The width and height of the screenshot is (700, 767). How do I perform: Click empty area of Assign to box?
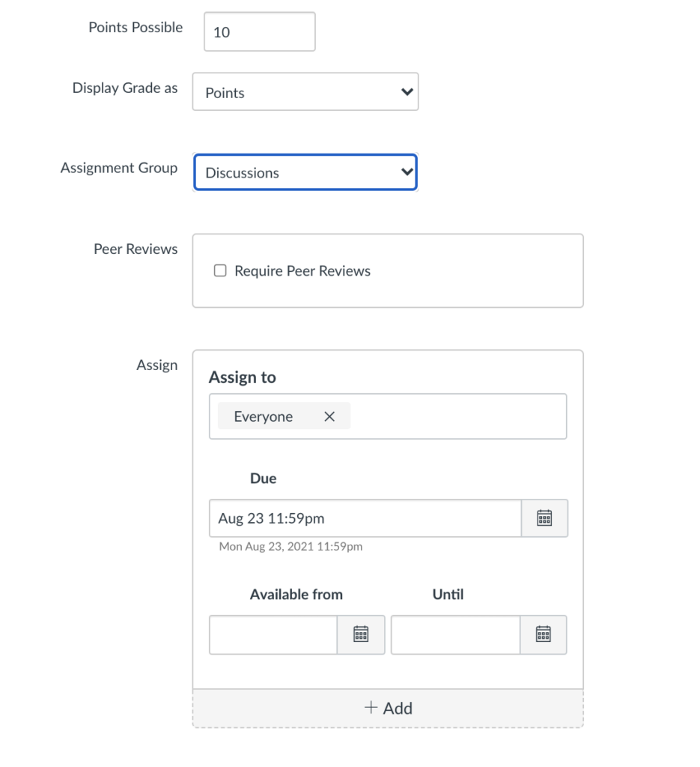457,416
